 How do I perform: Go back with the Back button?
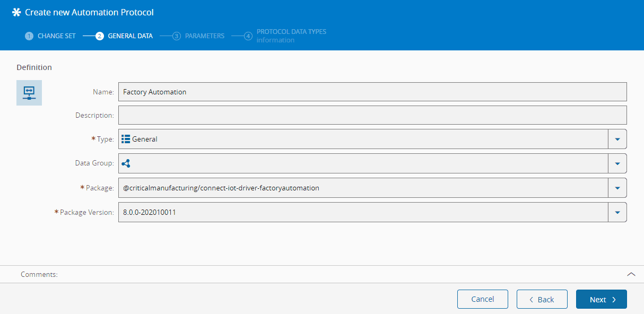pyautogui.click(x=542, y=299)
